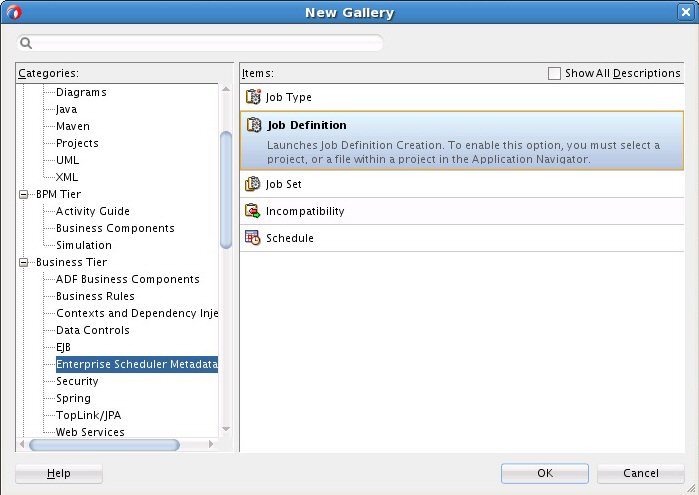This screenshot has width=699, height=495.
Task: Choose the Job Type item
Action: 462,97
